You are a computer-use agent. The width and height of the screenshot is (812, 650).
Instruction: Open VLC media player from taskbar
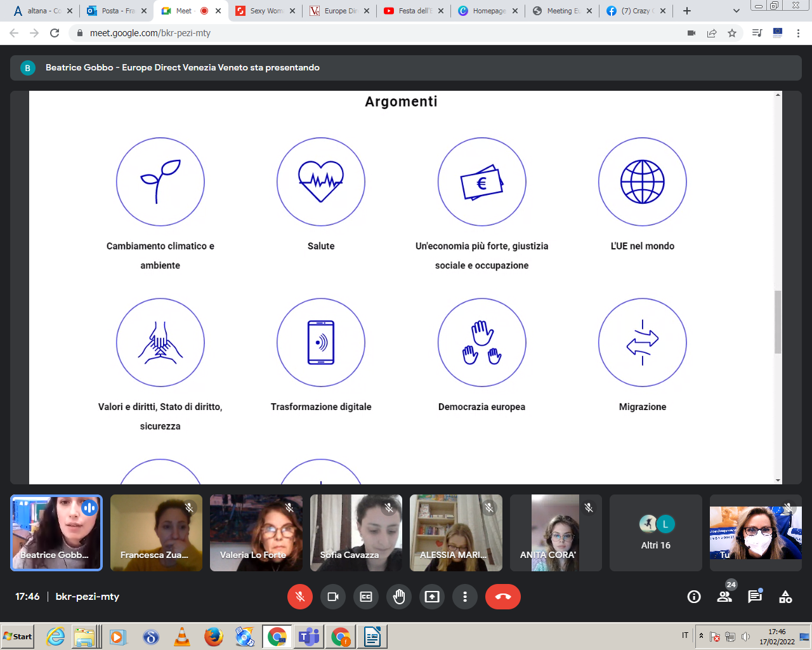(182, 637)
